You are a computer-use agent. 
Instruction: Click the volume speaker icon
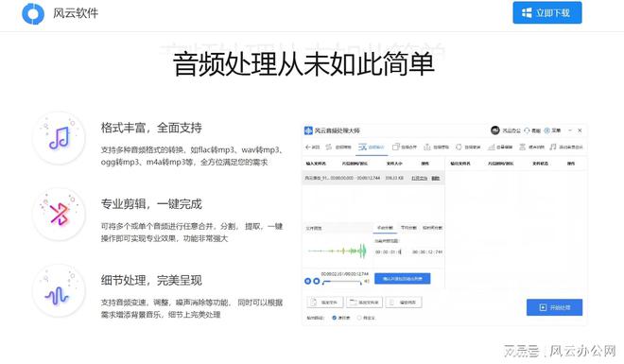click(367, 281)
